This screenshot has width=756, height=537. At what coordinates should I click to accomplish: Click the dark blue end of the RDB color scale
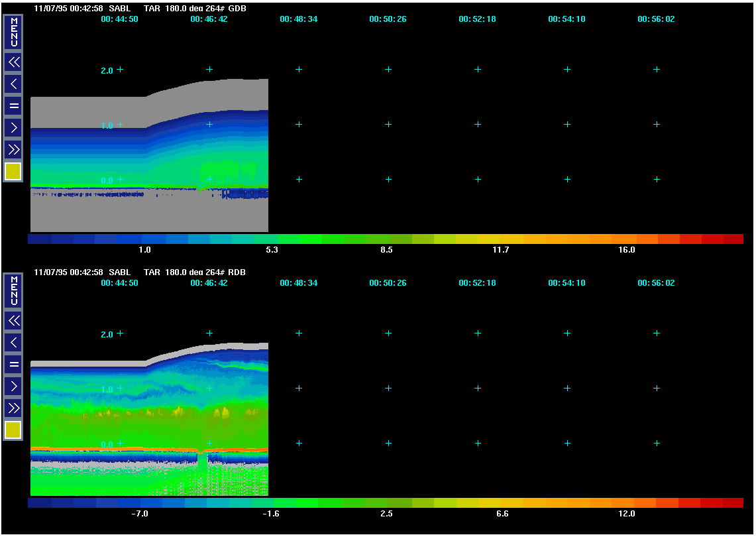39,503
